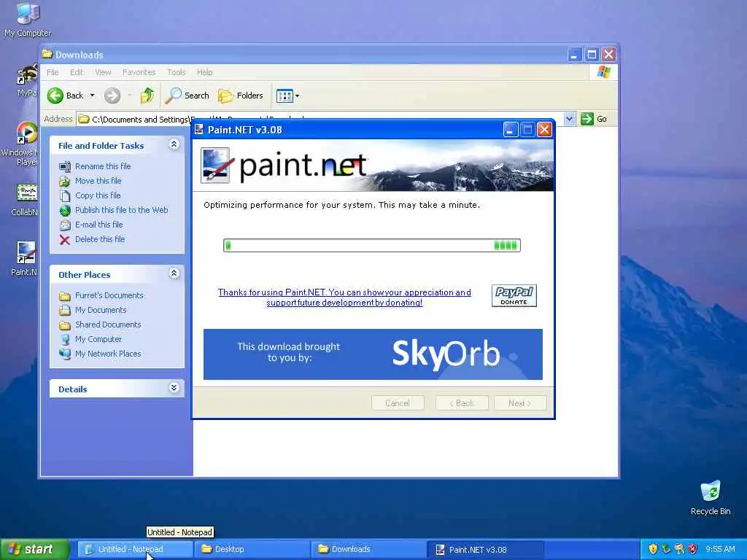Open My Network Places link
Screen dimensions: 747x560
[108, 354]
